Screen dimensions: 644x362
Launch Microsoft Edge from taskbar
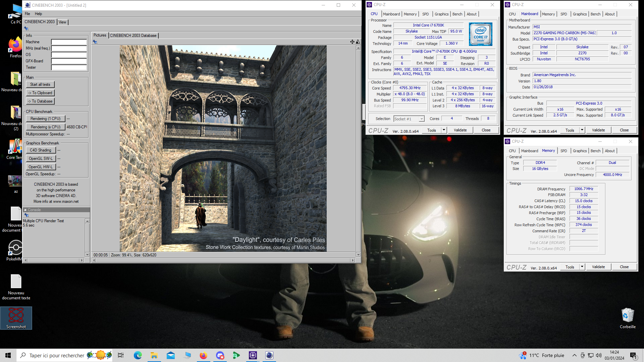point(138,355)
